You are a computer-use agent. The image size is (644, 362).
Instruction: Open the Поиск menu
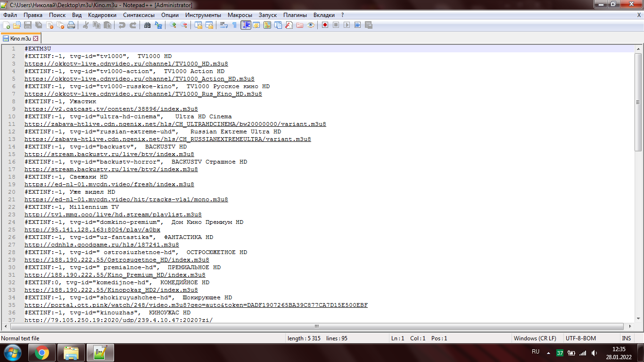click(x=58, y=15)
